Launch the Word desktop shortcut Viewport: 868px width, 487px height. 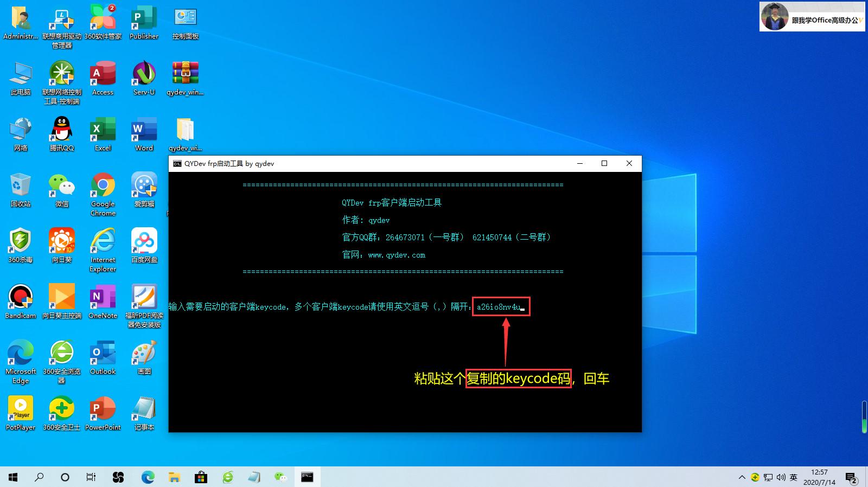click(144, 134)
